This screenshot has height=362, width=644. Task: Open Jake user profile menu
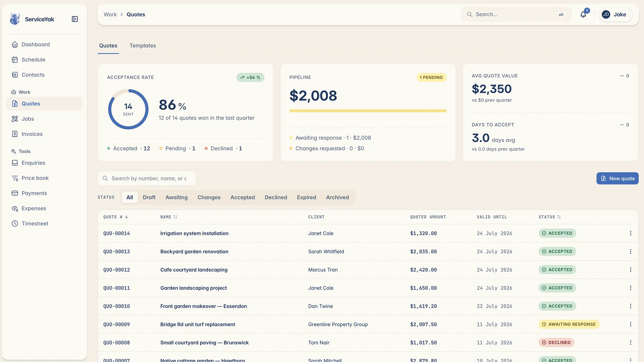click(x=615, y=14)
